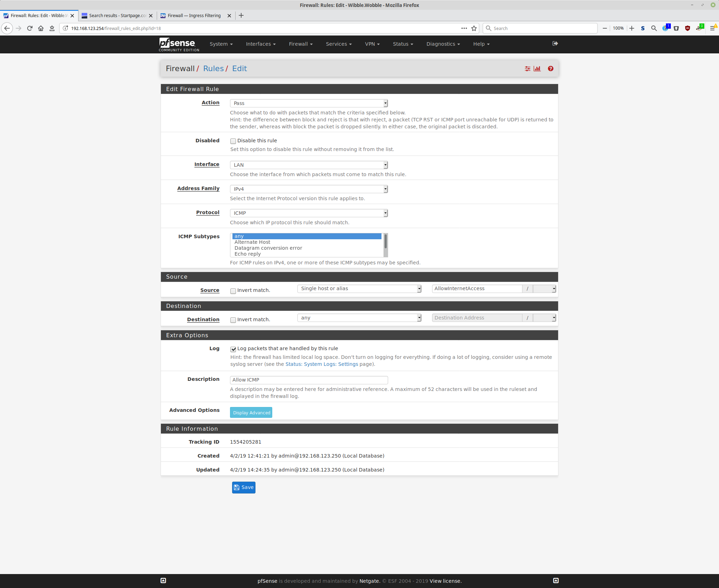Expand the Protocol dropdown showing ICMP
The image size is (719, 588).
pyautogui.click(x=309, y=213)
